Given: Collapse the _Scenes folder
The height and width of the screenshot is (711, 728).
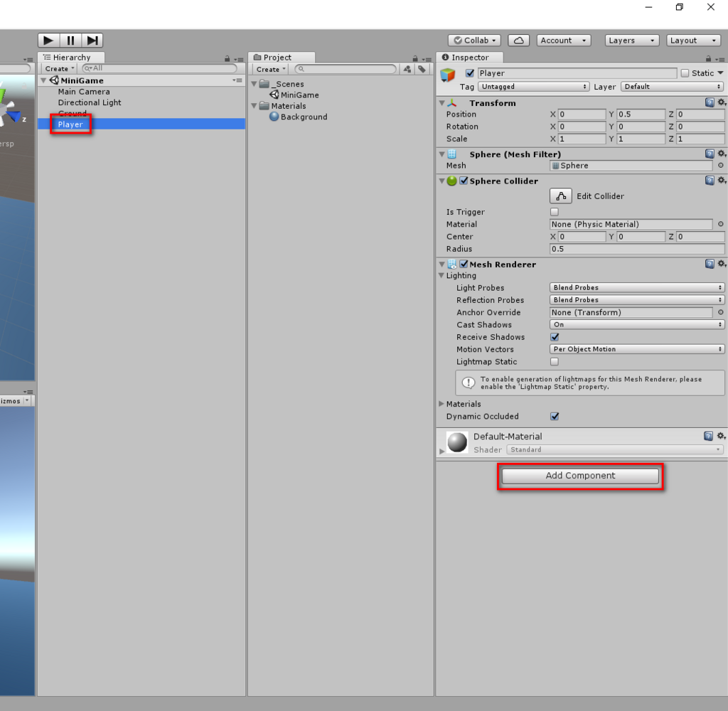Looking at the screenshot, I should pyautogui.click(x=254, y=84).
